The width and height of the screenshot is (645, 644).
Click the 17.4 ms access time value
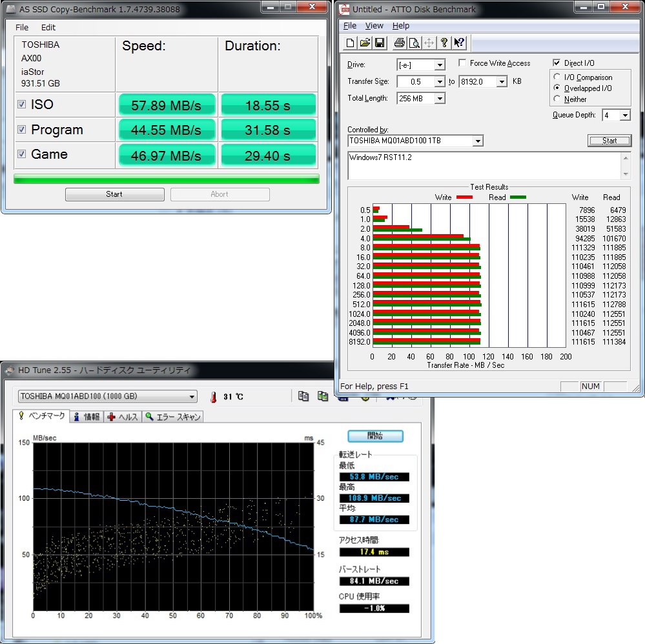(374, 552)
